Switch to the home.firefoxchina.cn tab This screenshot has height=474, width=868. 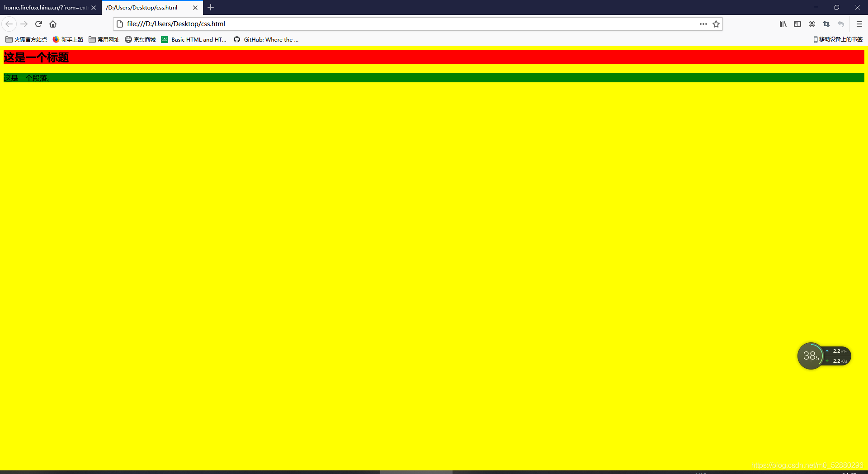45,8
